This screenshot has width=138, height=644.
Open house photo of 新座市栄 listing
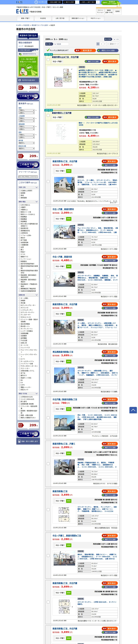64,279
